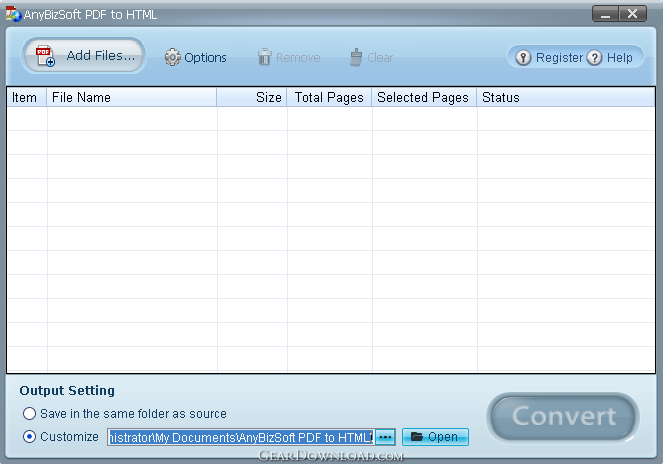Start conversion with Convert button
The width and height of the screenshot is (663, 464).
[x=563, y=417]
